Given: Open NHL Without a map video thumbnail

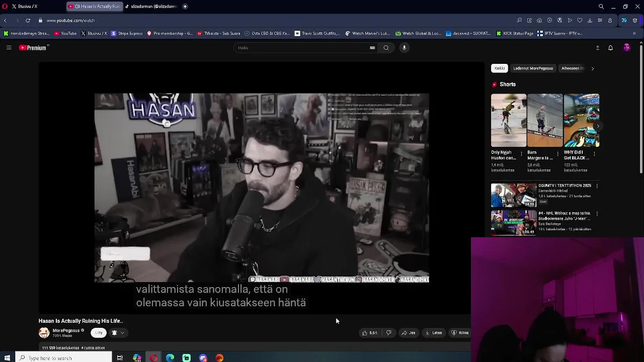Looking at the screenshot, I should click(514, 223).
